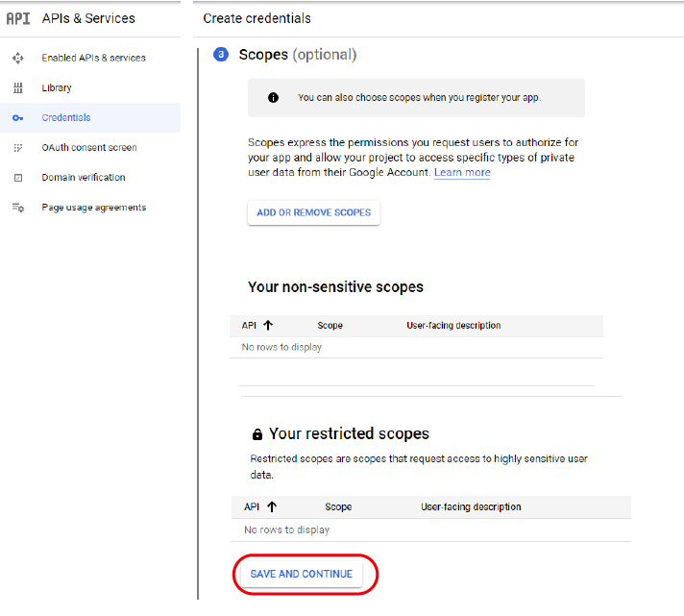
Task: Click the OAuth consent screen icon
Action: pyautogui.click(x=17, y=148)
